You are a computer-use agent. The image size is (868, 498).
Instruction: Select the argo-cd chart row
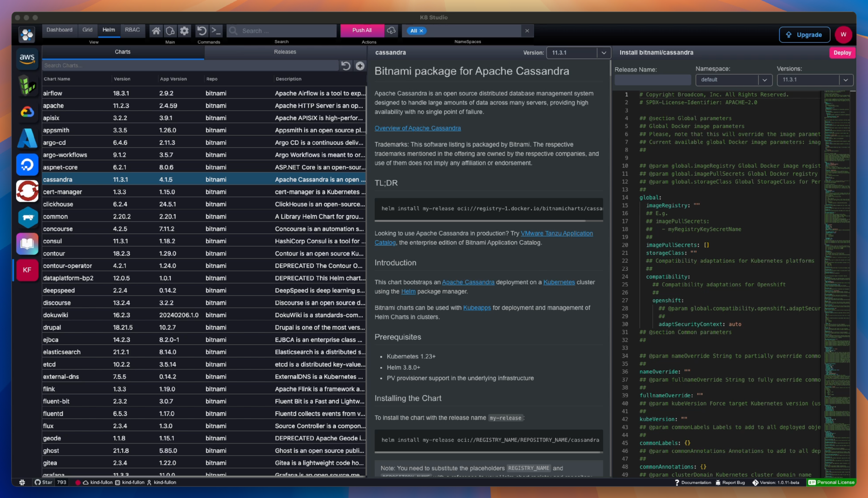pos(204,143)
